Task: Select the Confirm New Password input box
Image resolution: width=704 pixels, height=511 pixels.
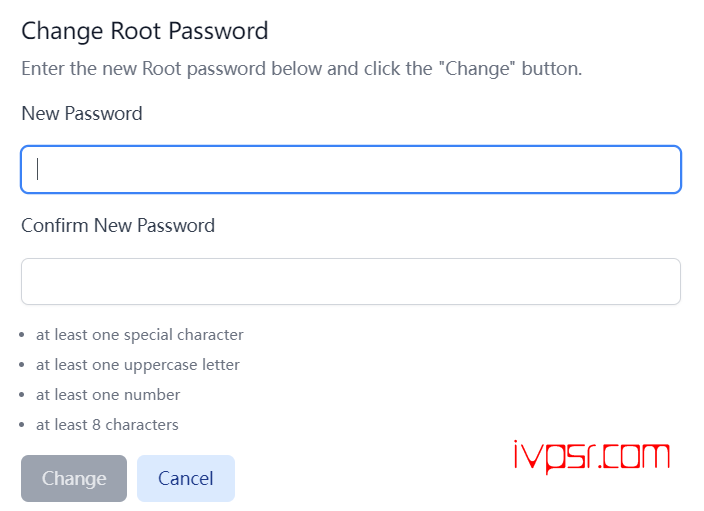Action: [x=351, y=282]
